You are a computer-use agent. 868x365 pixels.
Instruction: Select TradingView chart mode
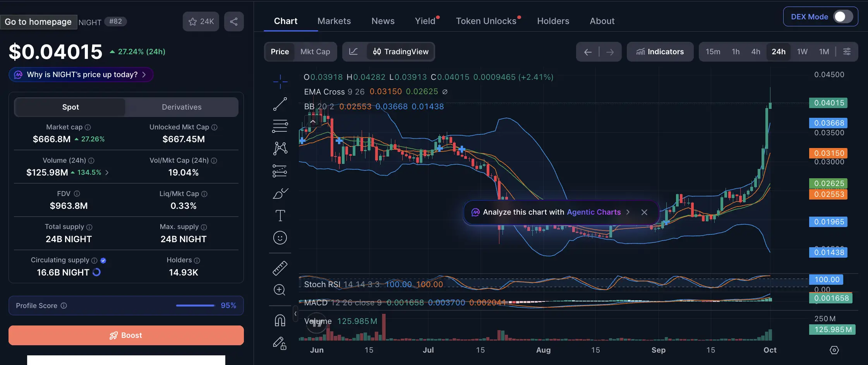pos(401,52)
